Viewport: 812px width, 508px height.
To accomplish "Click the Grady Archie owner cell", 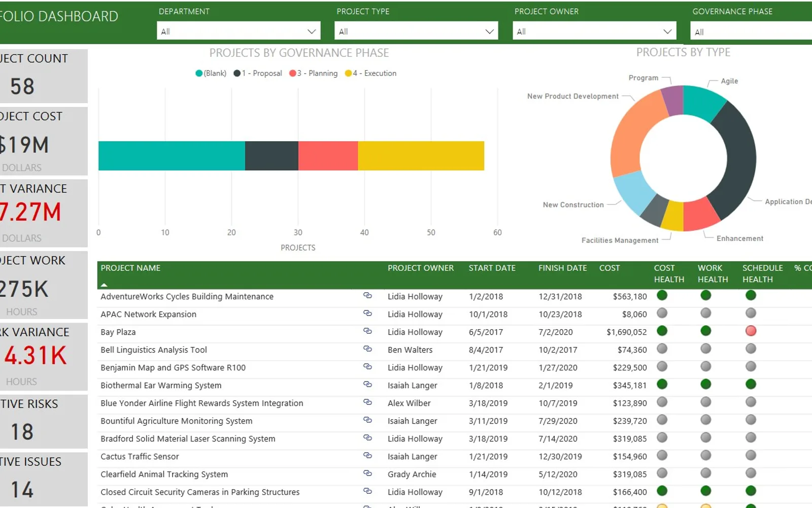I will (412, 474).
